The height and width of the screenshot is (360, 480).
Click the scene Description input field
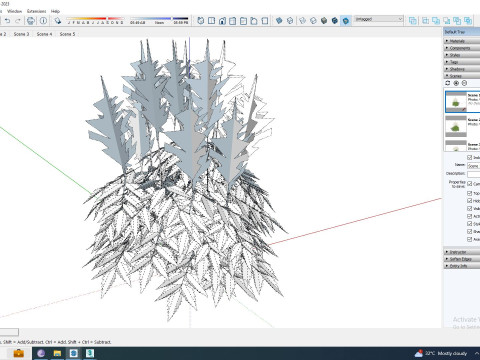tap(473, 174)
